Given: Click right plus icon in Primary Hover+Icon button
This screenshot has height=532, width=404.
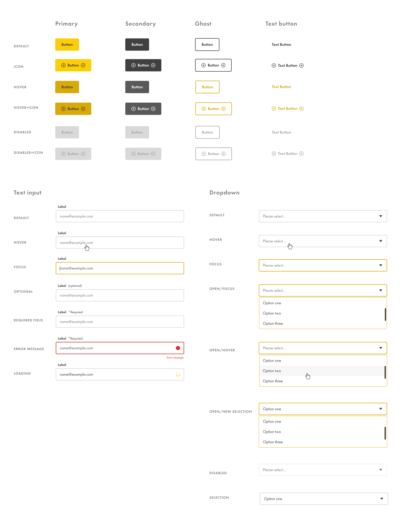Looking at the screenshot, I should pos(83,109).
